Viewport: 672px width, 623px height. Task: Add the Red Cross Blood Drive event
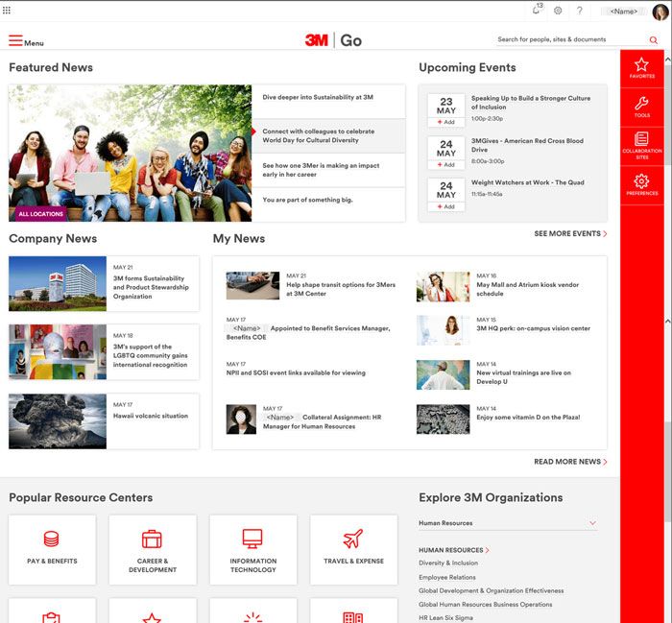445,164
